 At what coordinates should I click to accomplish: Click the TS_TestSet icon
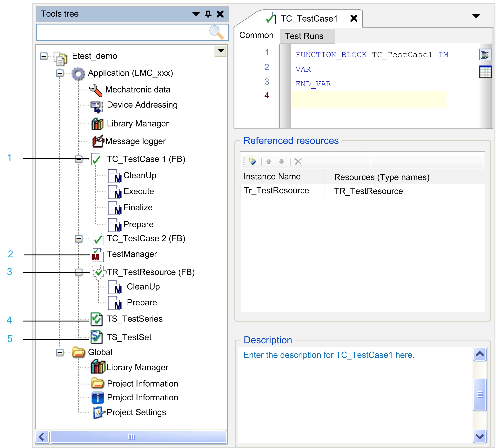[x=97, y=337]
